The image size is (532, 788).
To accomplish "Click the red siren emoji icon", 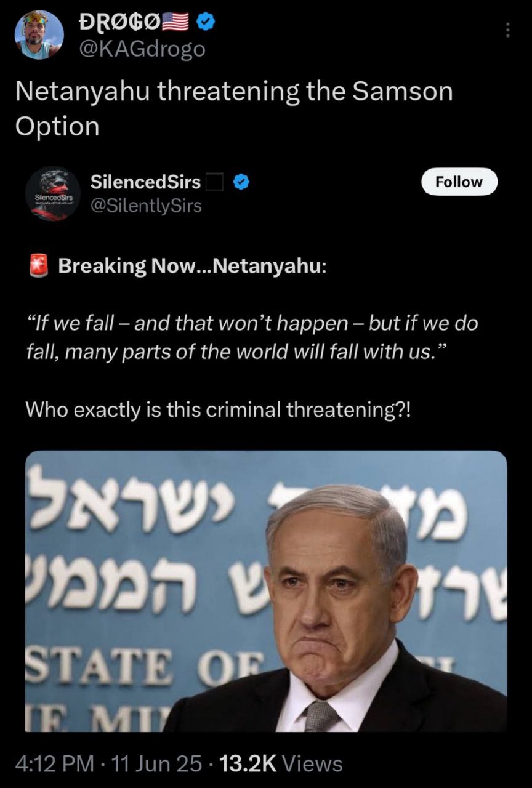I will tap(39, 266).
